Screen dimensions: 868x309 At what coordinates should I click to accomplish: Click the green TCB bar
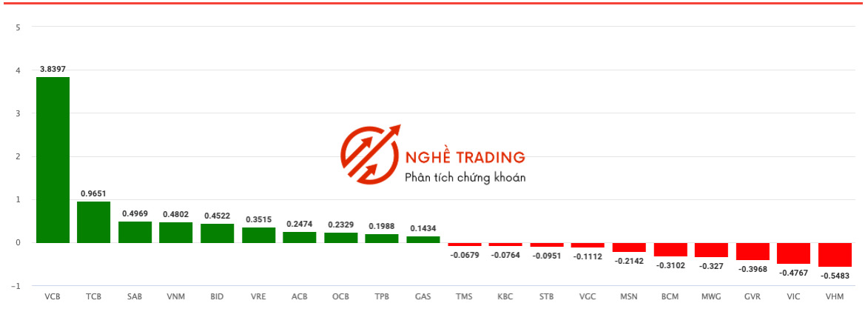point(93,222)
